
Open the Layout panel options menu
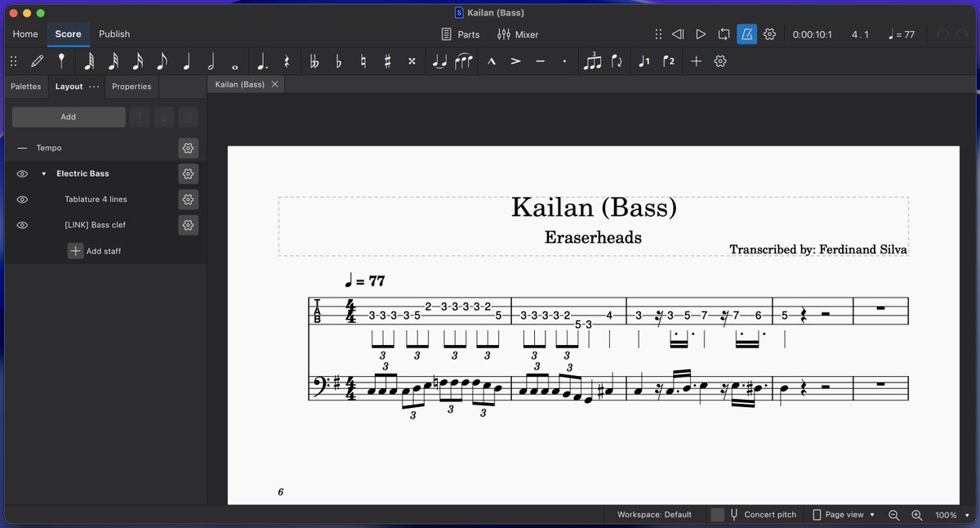click(x=95, y=86)
